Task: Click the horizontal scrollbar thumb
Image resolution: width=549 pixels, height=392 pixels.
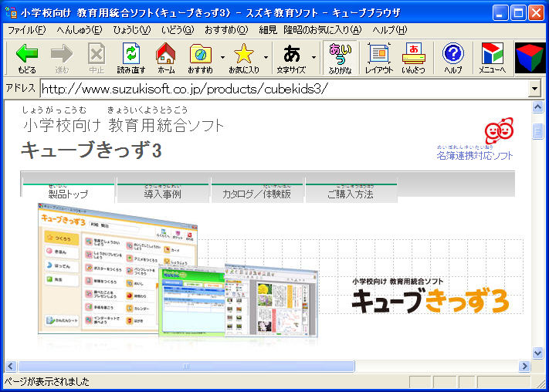Action: [186, 366]
